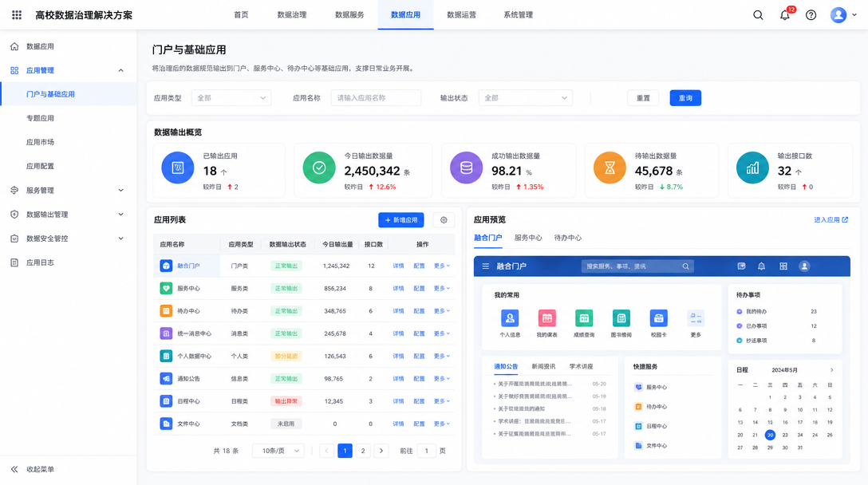Click the 个人信息 shortcut icon in preview
The width and height of the screenshot is (868, 485).
(510, 318)
